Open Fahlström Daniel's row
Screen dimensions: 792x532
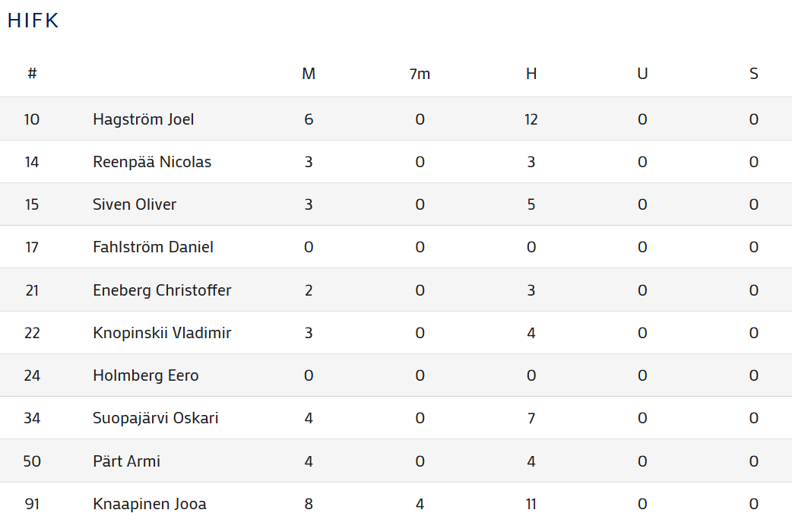pos(153,247)
